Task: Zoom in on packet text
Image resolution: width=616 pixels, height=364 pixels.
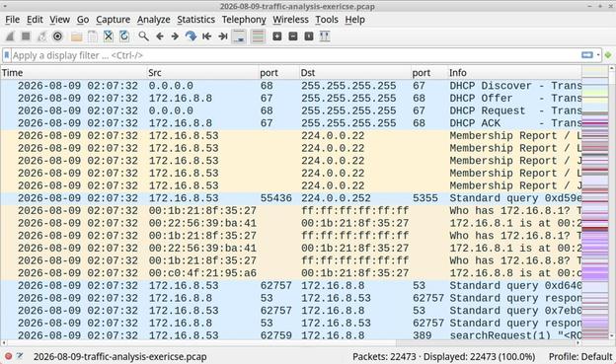Action: 277,36
